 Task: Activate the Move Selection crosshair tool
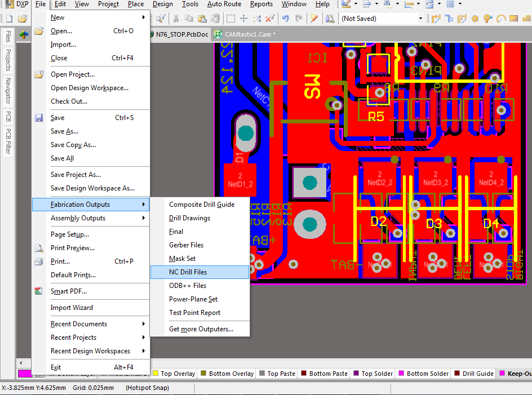point(243,19)
